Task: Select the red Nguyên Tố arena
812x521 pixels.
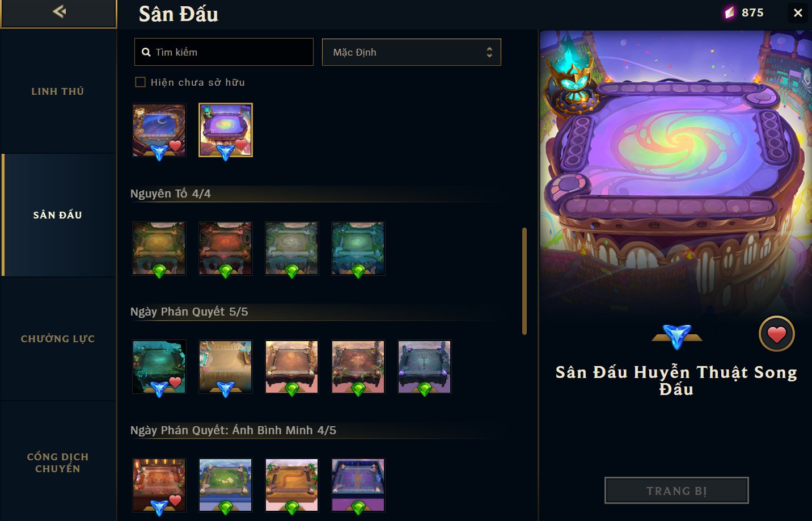Action: point(226,249)
